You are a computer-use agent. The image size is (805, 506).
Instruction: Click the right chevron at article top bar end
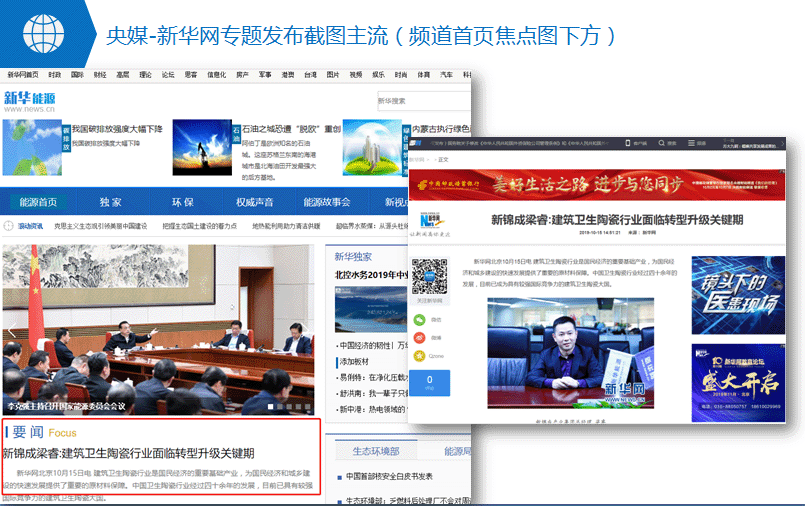(x=782, y=144)
